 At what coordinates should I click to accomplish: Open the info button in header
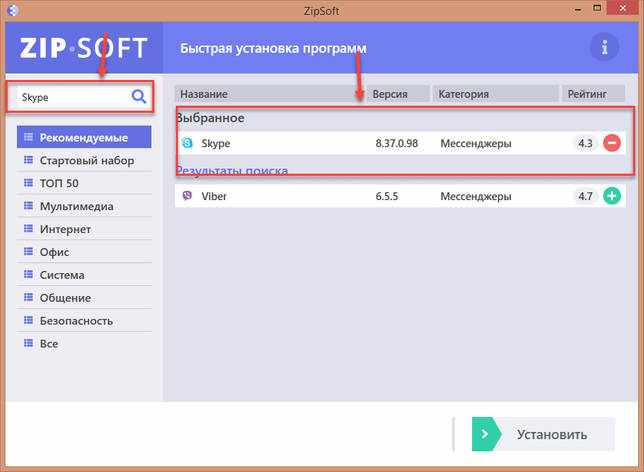pos(604,47)
